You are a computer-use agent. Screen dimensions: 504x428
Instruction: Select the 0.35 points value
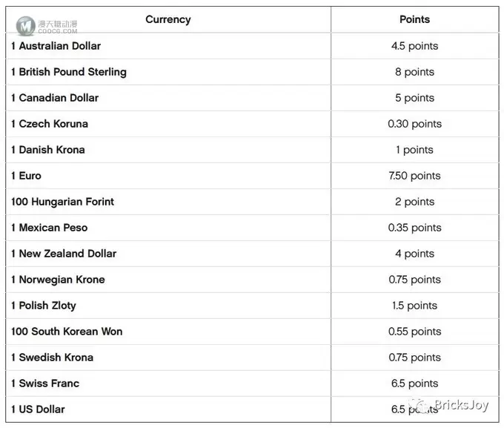(414, 228)
